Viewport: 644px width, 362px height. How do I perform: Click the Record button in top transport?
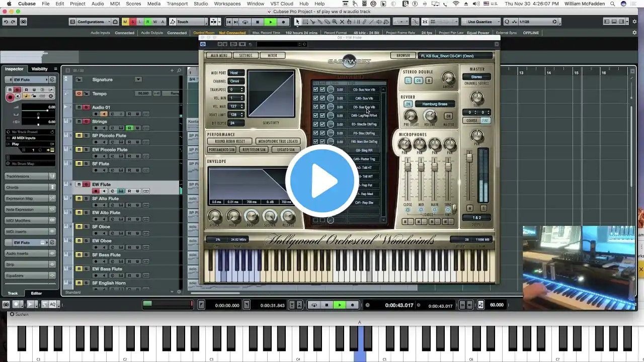tap(283, 22)
